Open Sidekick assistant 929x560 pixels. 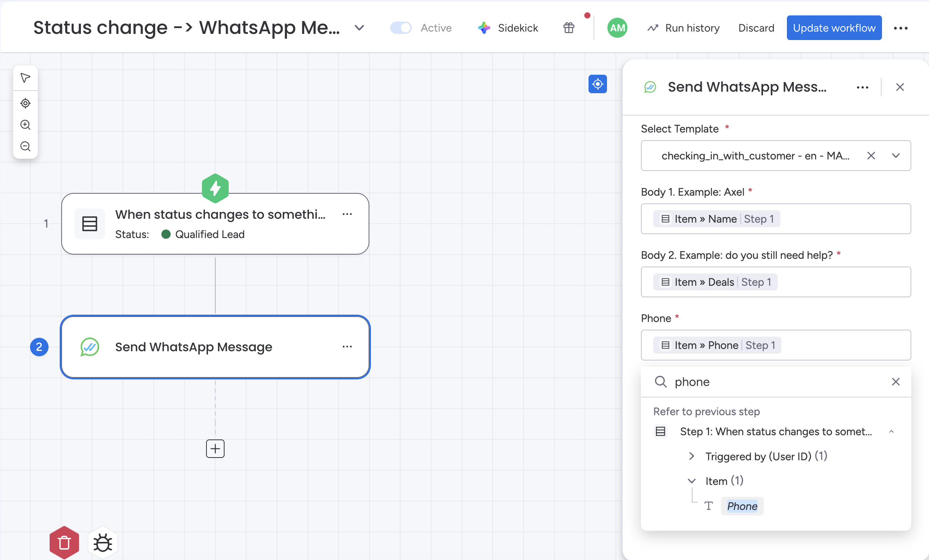(x=508, y=28)
